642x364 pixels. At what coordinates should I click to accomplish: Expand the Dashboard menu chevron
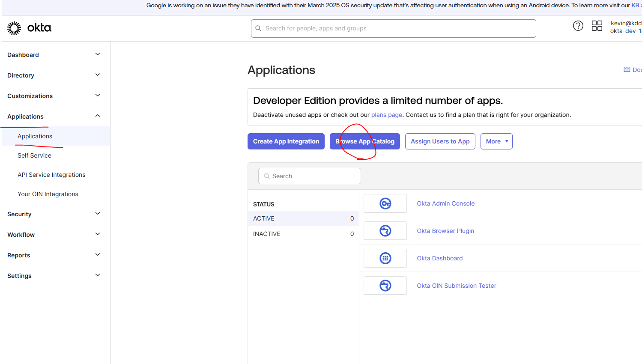[x=98, y=54]
